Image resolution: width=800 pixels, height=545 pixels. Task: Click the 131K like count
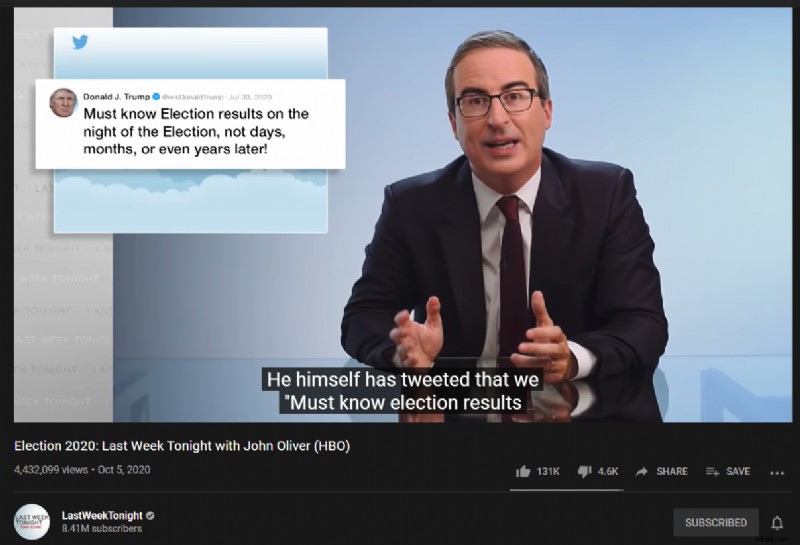pos(548,472)
